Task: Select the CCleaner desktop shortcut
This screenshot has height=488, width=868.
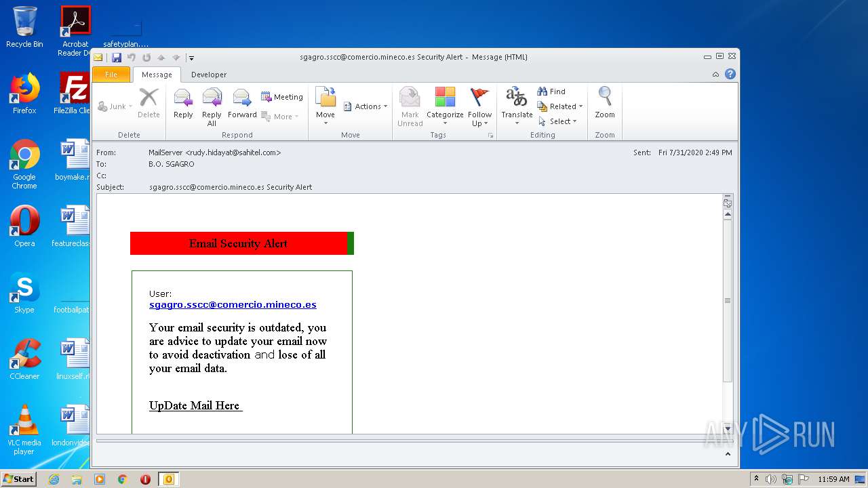Action: point(24,359)
